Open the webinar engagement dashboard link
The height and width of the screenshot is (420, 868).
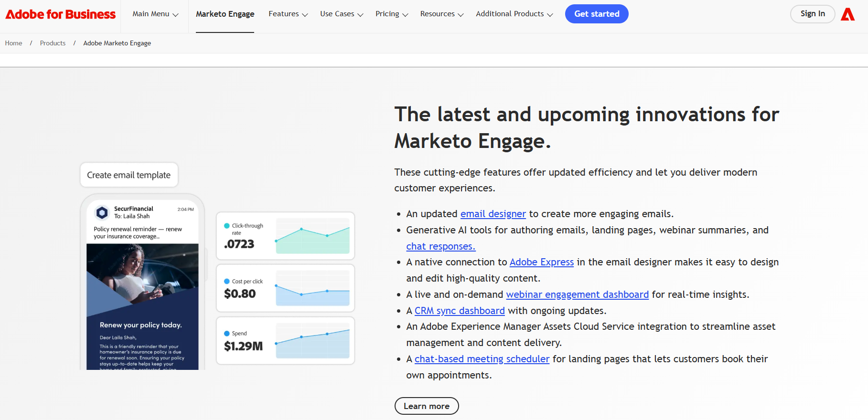coord(577,294)
